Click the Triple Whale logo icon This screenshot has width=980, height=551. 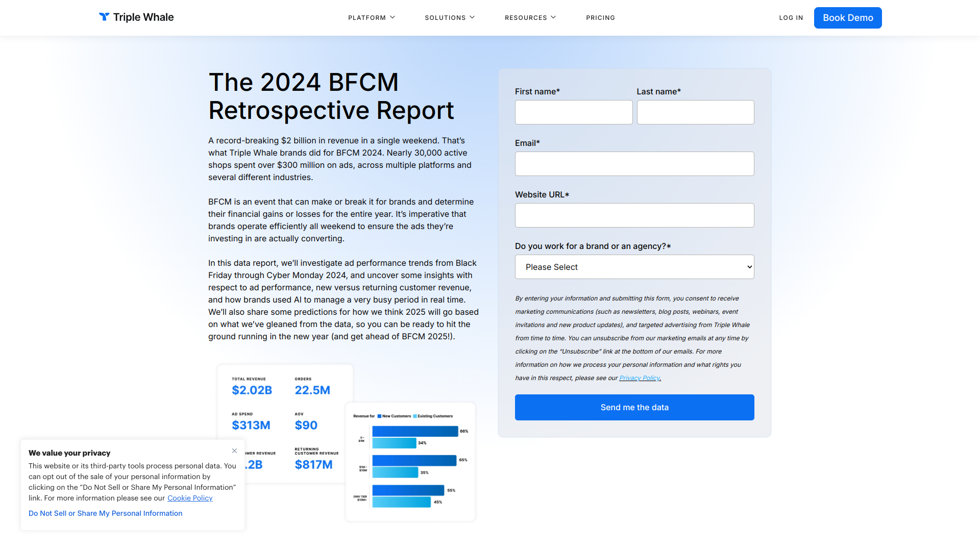click(x=104, y=17)
